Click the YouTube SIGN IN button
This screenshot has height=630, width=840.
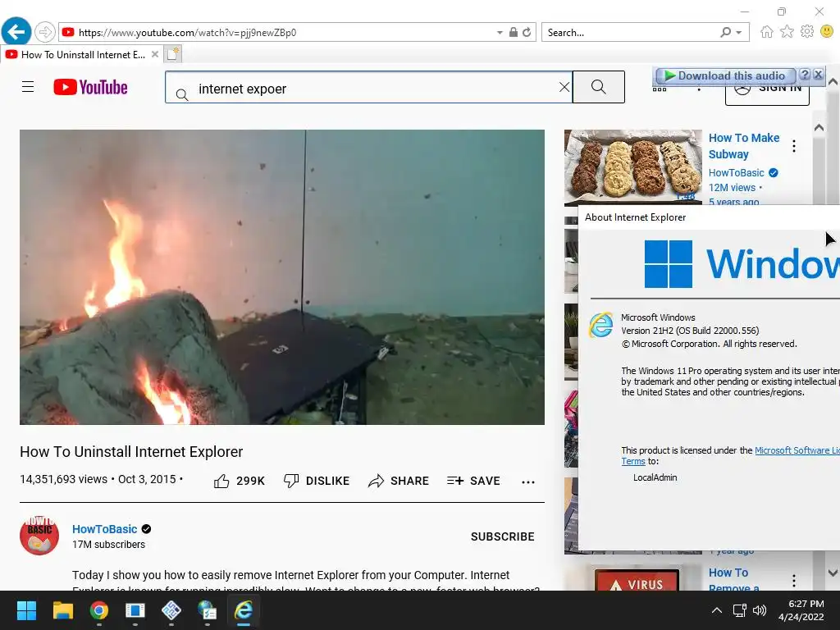(x=767, y=94)
